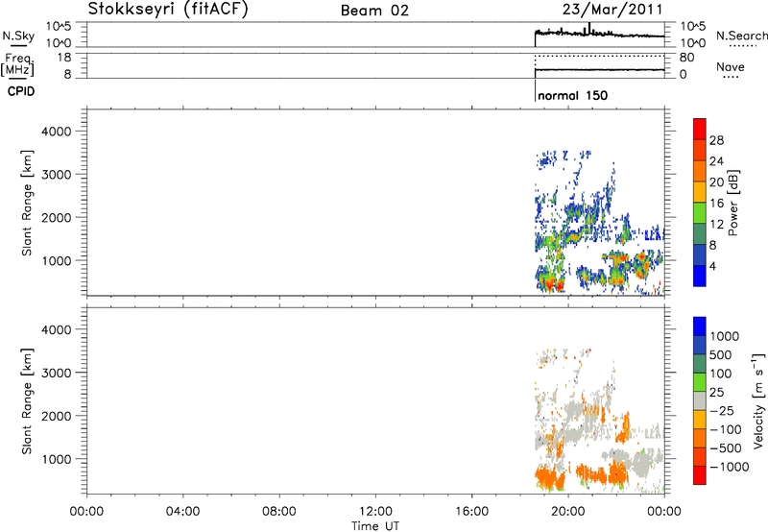Image resolution: width=768 pixels, height=532 pixels.
Task: Click the 'Freq. [MHz]' axis label
Action: pyautogui.click(x=18, y=65)
